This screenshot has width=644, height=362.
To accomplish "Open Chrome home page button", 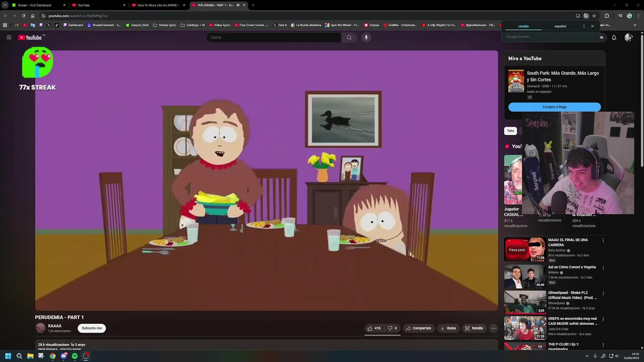I will (33, 16).
